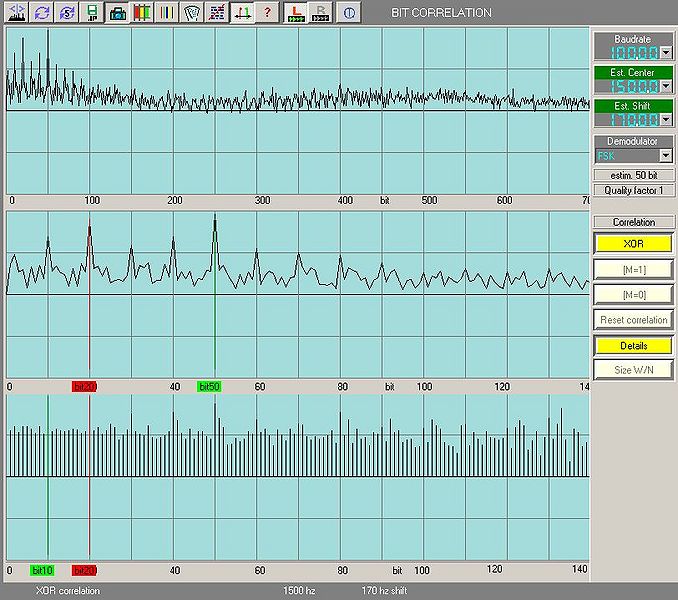Open the Demodulator FSK dropdown
Screen dimensions: 678x600
[x=666, y=155]
